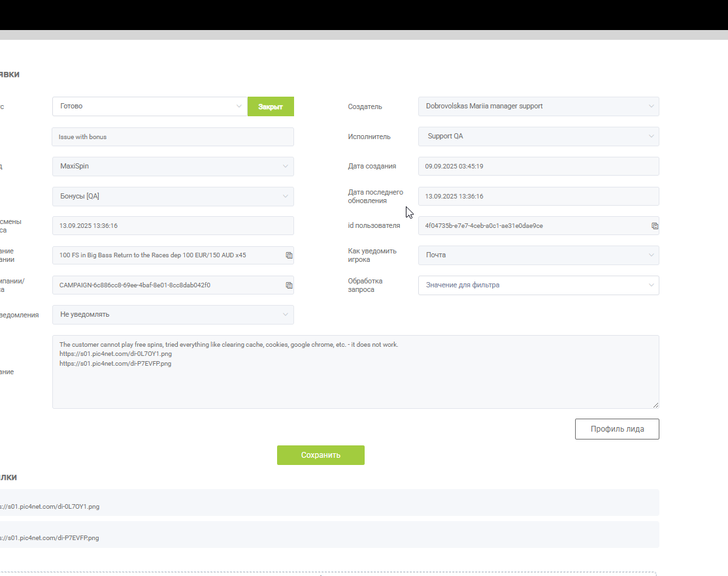The width and height of the screenshot is (728, 576).
Task: Click the green Закрыт button
Action: 271,106
